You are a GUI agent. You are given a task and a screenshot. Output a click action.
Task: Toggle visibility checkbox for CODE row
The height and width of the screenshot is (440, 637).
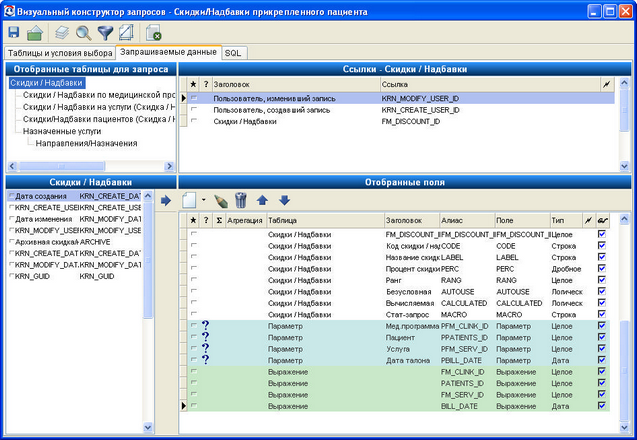(602, 245)
